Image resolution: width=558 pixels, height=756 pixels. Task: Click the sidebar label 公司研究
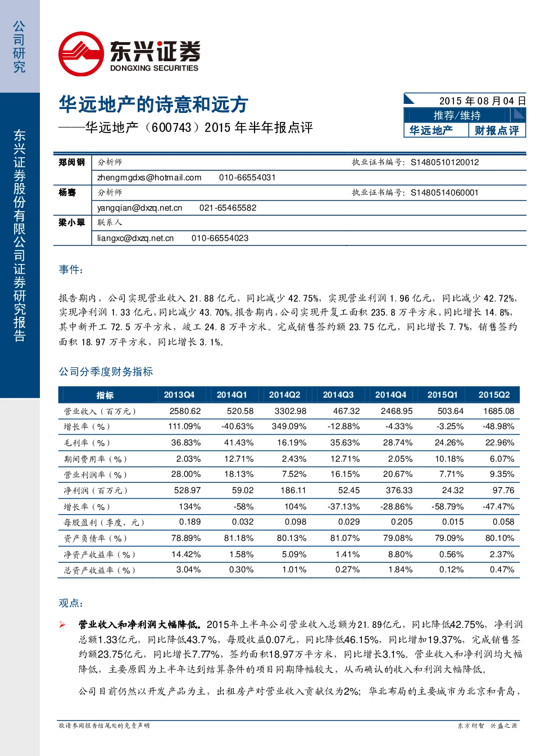[20, 47]
